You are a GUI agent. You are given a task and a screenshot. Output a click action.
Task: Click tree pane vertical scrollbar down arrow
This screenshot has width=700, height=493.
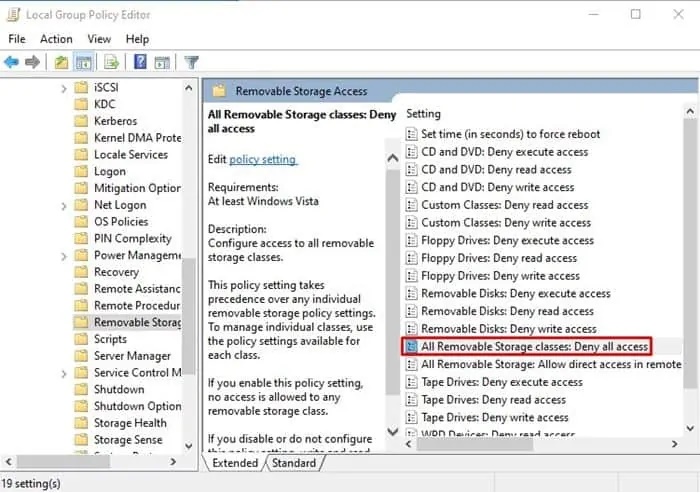(x=188, y=446)
